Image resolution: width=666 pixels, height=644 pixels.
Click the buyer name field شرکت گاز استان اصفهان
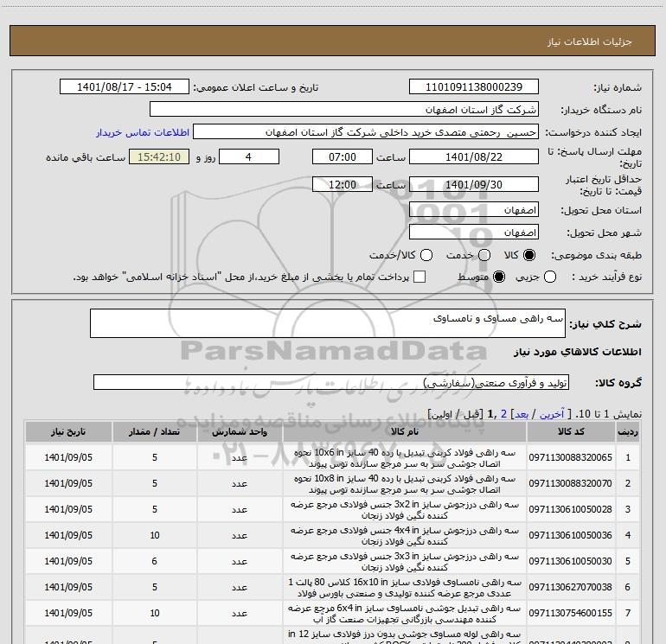[x=344, y=109]
